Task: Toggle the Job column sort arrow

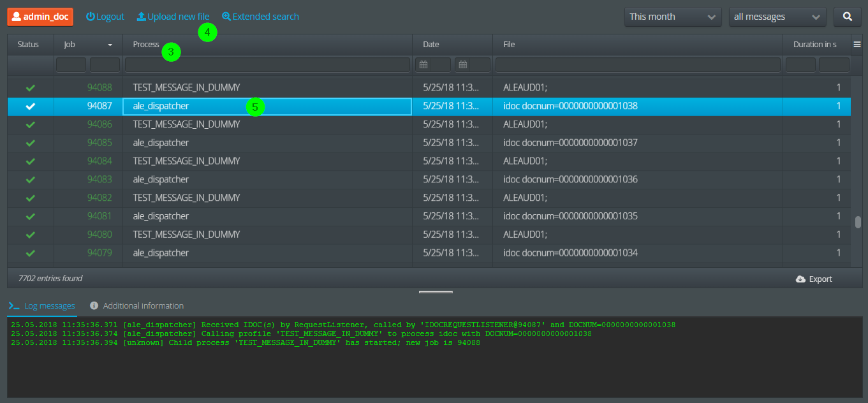Action: click(x=110, y=45)
